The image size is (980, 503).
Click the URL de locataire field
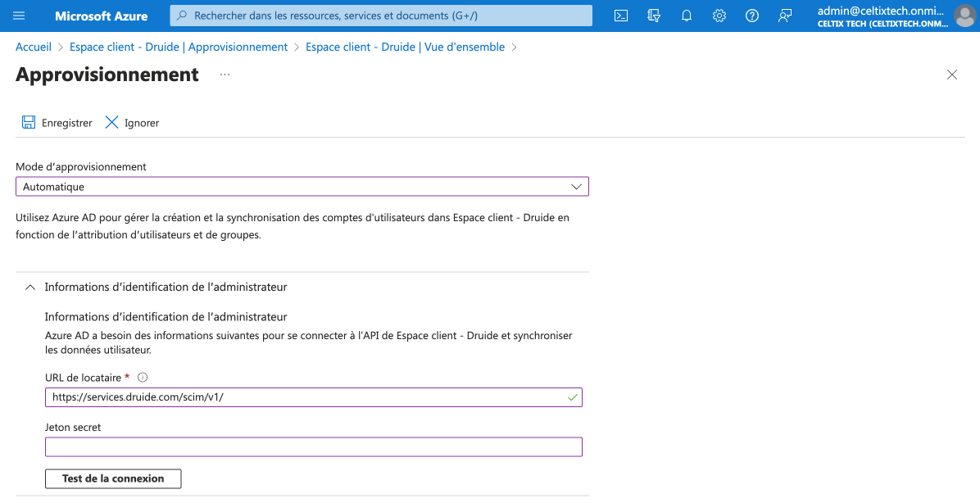pyautogui.click(x=314, y=397)
